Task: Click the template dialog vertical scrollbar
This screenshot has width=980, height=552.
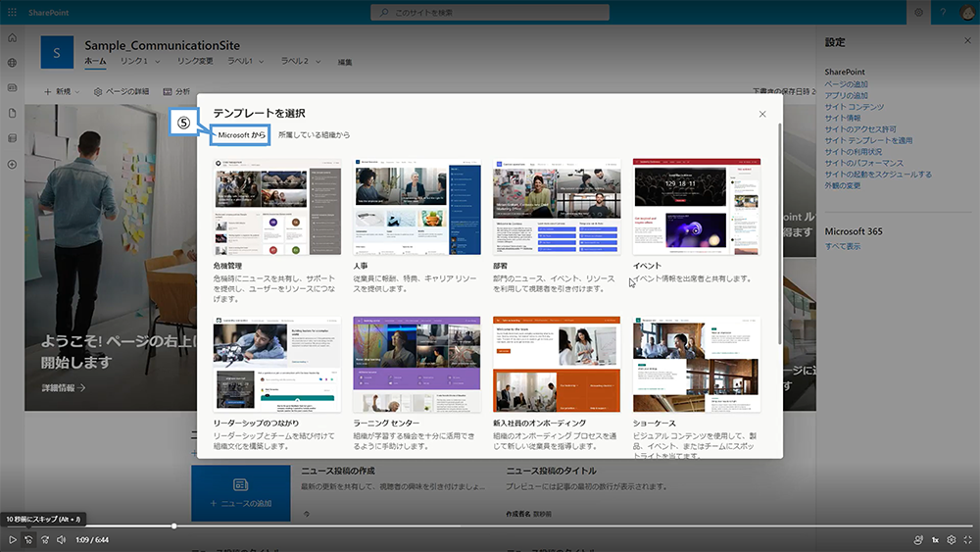Action: (779, 233)
